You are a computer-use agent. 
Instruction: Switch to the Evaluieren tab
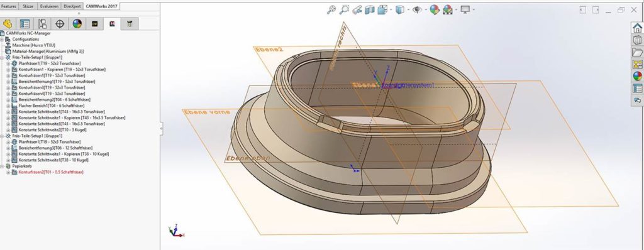pyautogui.click(x=49, y=6)
